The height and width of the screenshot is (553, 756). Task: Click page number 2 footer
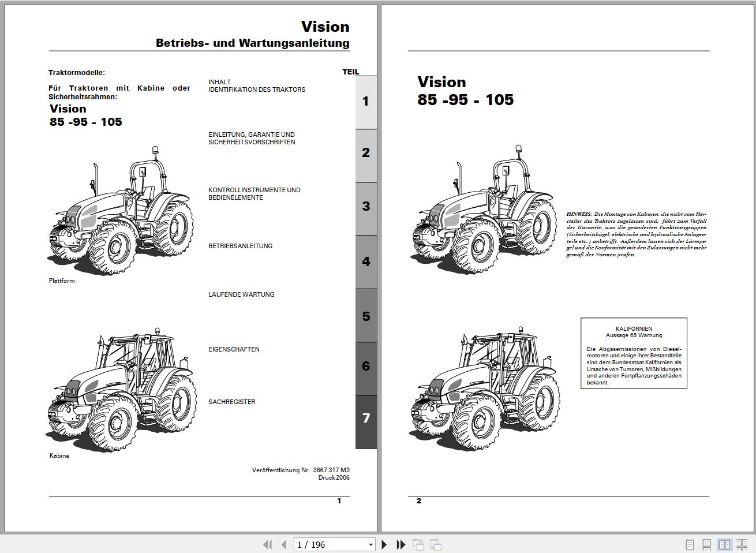419,501
